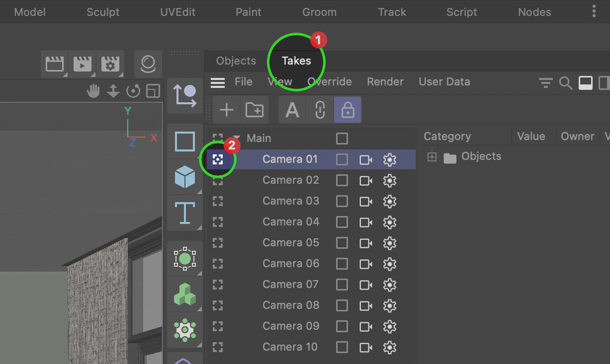Select the Text spline 'T' tool

point(185,213)
